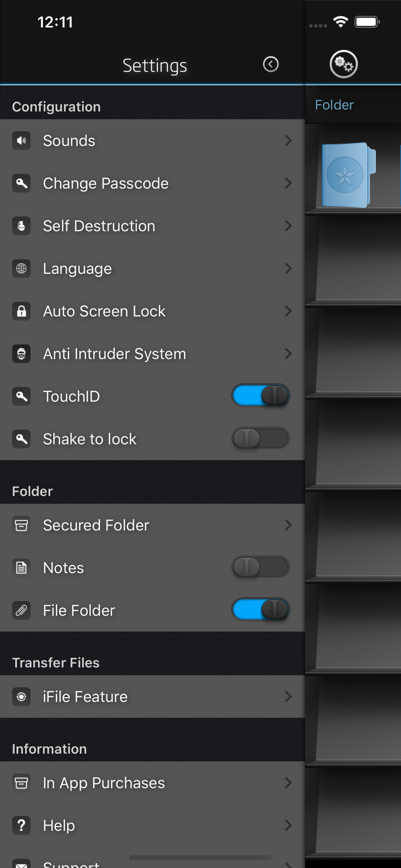Click the Sounds speaker icon

tap(21, 141)
